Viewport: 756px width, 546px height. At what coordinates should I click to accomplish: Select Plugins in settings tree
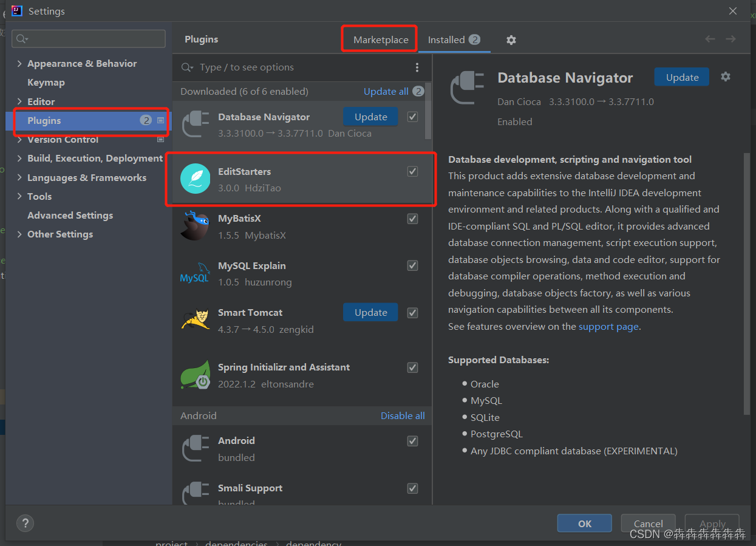click(89, 120)
